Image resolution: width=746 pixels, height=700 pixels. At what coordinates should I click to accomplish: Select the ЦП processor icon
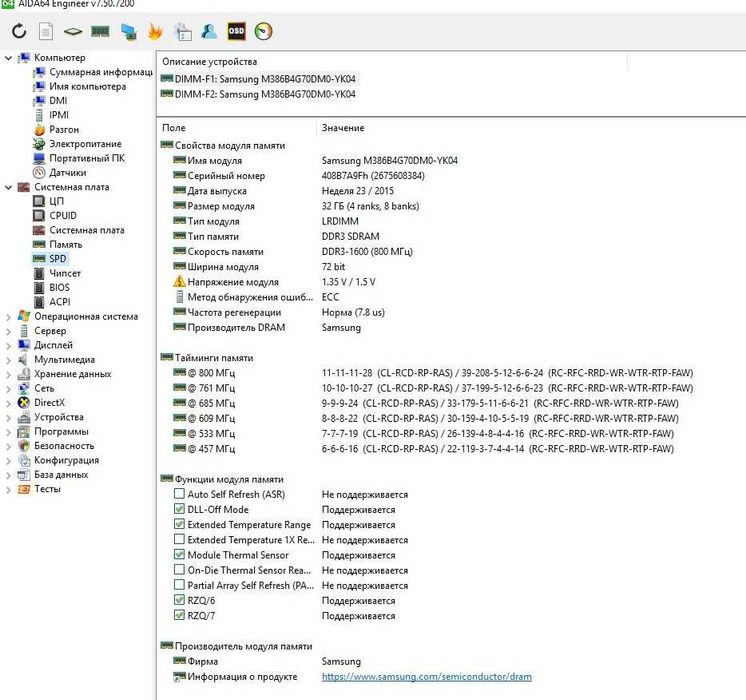click(x=39, y=201)
